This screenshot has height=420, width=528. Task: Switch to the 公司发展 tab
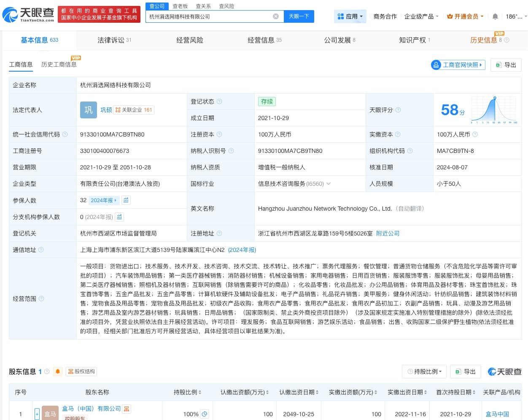[x=339, y=40]
